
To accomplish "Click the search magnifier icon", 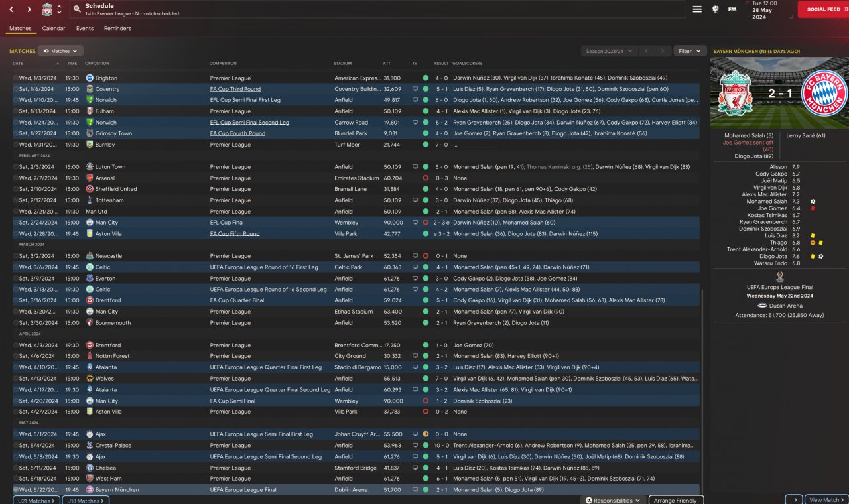I will tap(77, 9).
